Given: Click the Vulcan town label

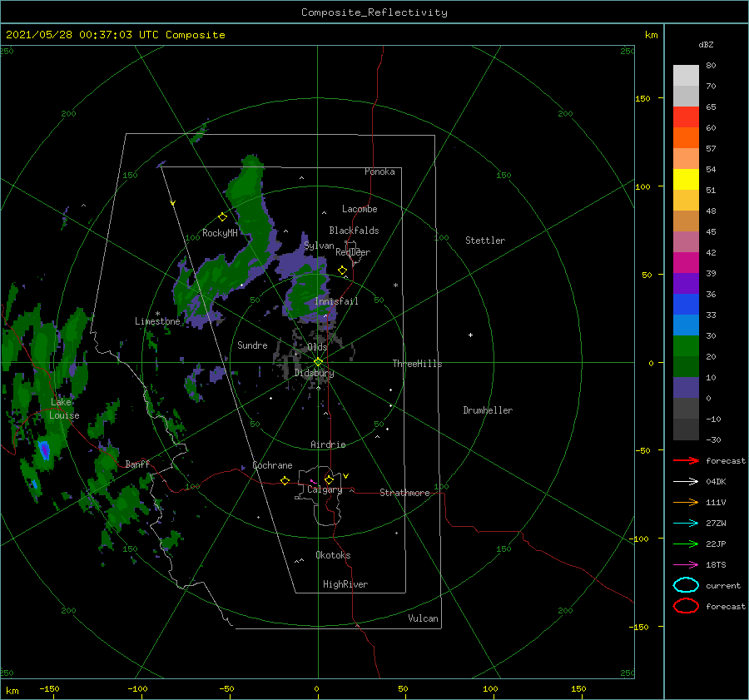Looking at the screenshot, I should (423, 618).
